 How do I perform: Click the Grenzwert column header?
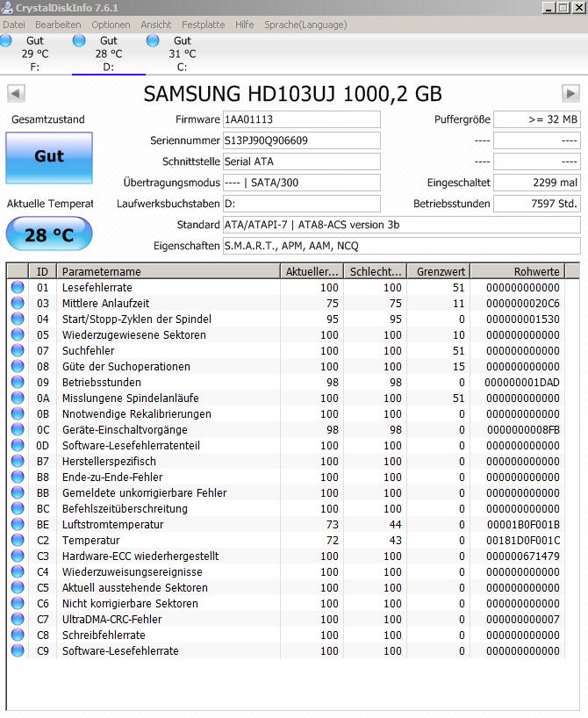pyautogui.click(x=439, y=271)
